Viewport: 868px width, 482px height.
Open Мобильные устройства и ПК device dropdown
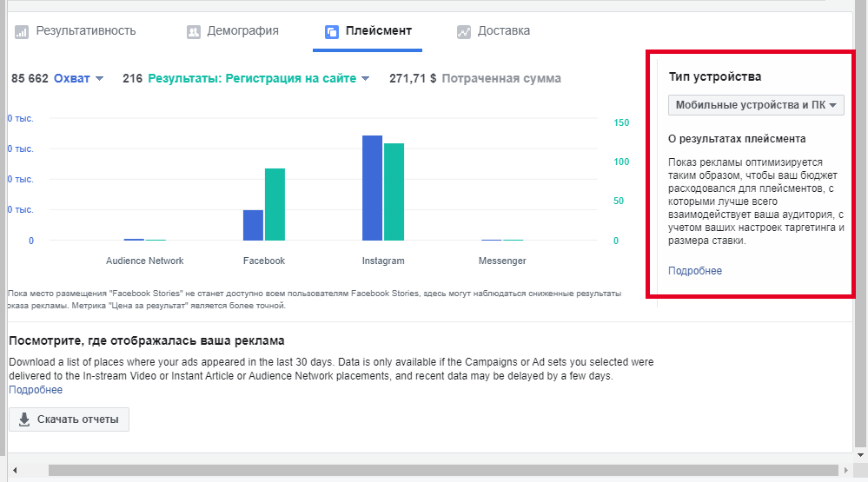coord(756,105)
